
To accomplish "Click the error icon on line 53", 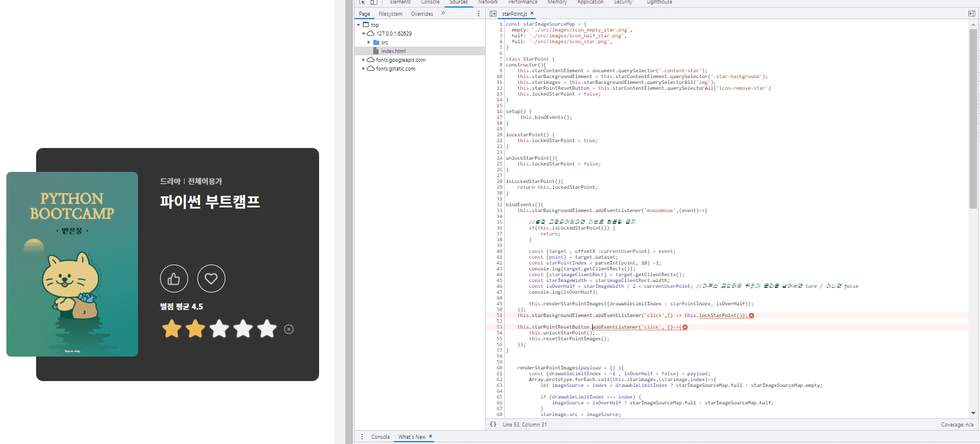I will coord(685,327).
